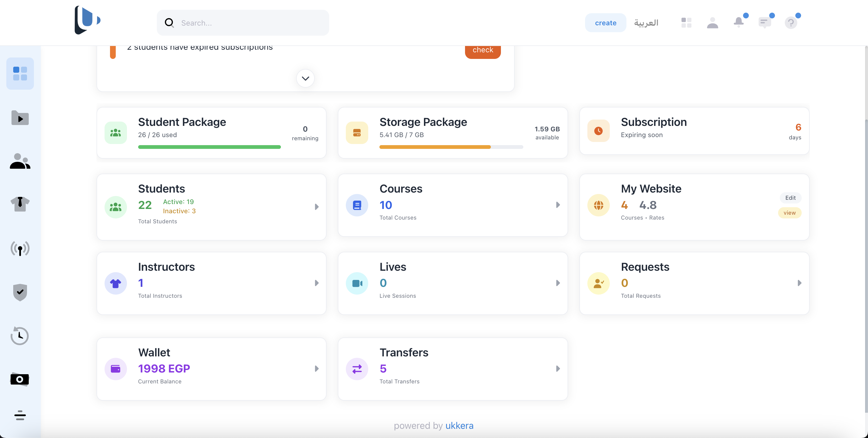Switch language to العربية

646,23
